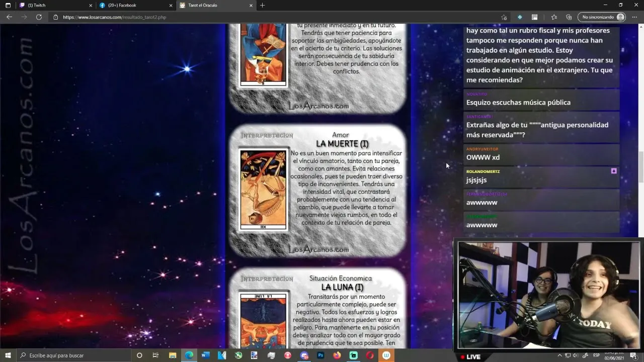The width and height of the screenshot is (644, 362).
Task: Open a new browser tab
Action: (x=262, y=5)
